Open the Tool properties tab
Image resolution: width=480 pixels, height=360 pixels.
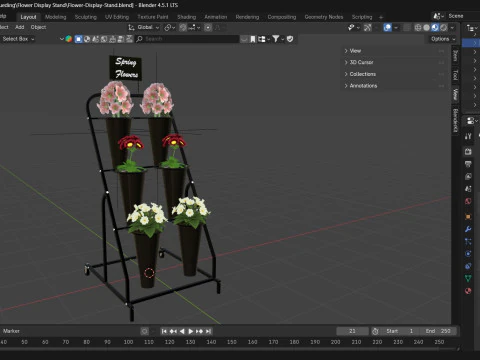[468, 136]
